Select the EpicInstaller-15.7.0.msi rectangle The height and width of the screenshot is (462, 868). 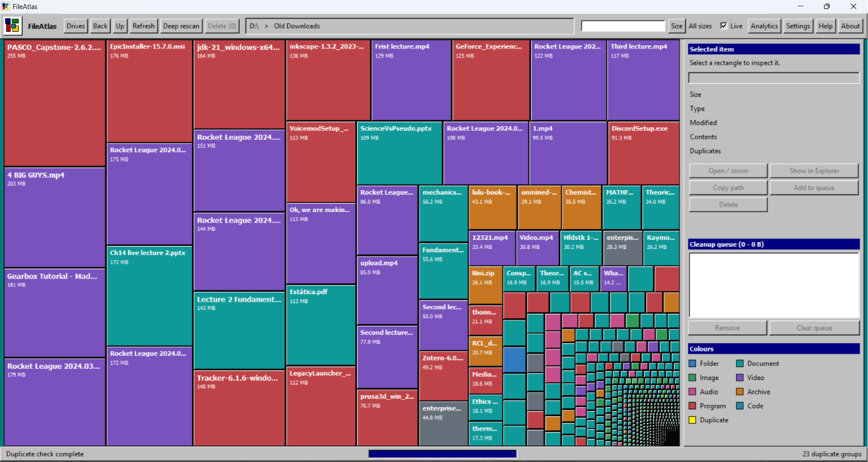pyautogui.click(x=150, y=91)
